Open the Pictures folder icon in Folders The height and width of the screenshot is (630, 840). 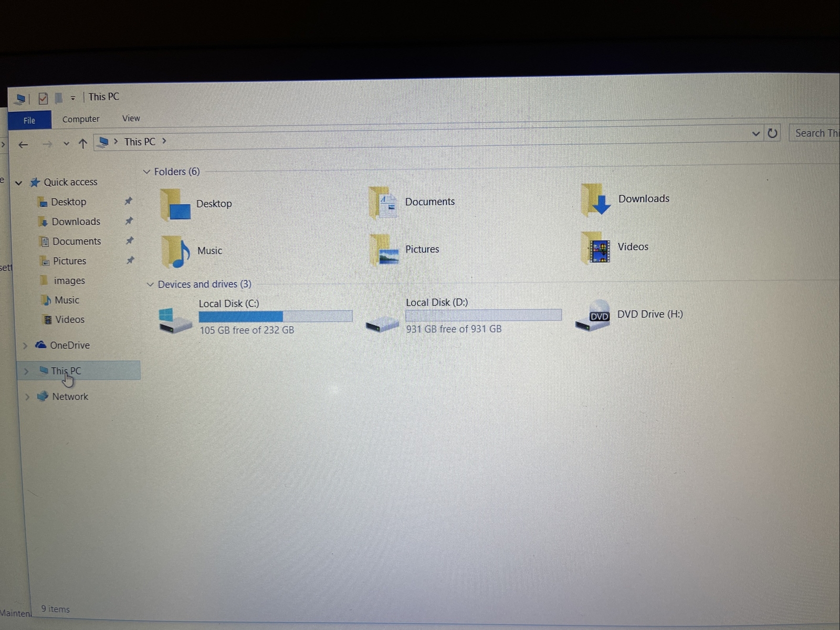[384, 249]
